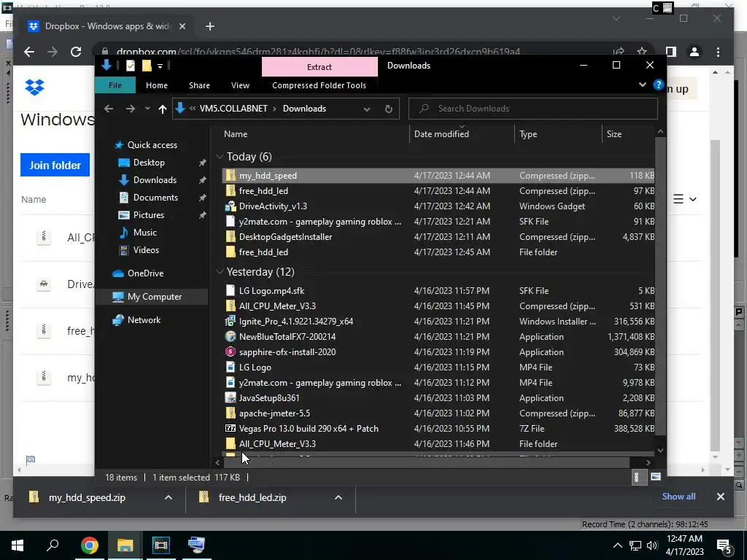The width and height of the screenshot is (747, 560).
Task: Click the Explorer horizontal scrollbar
Action: (x=426, y=462)
